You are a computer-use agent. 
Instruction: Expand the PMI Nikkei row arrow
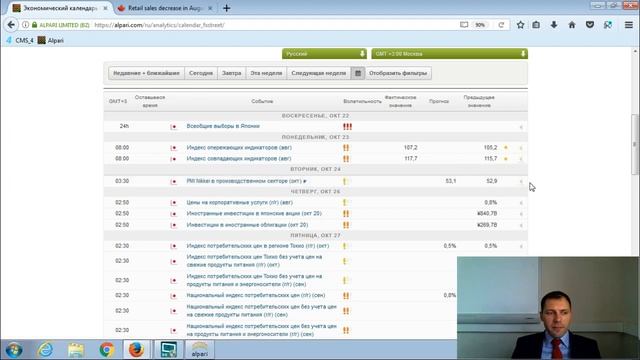521,181
